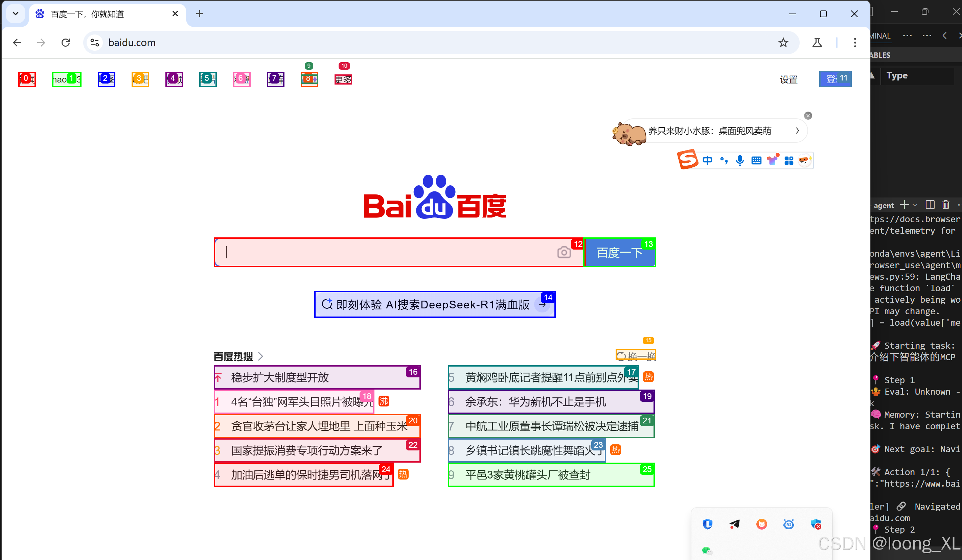Screen dimensions: 962x560
Task: Open Telegram from the floating dock
Action: 734,524
